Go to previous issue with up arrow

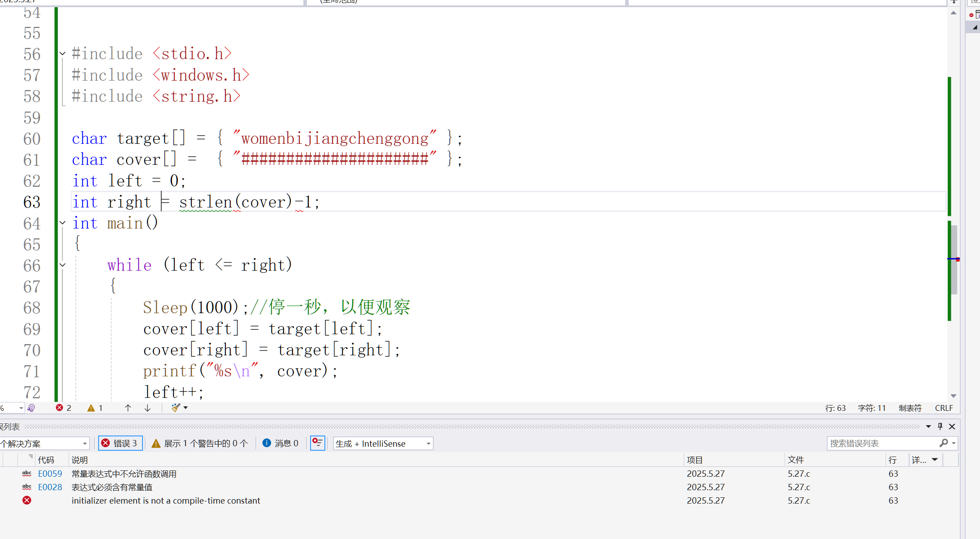(128, 408)
